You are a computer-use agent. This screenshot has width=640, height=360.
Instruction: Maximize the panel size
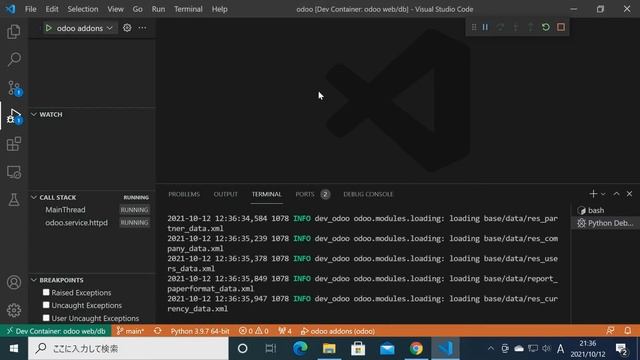tap(616, 194)
